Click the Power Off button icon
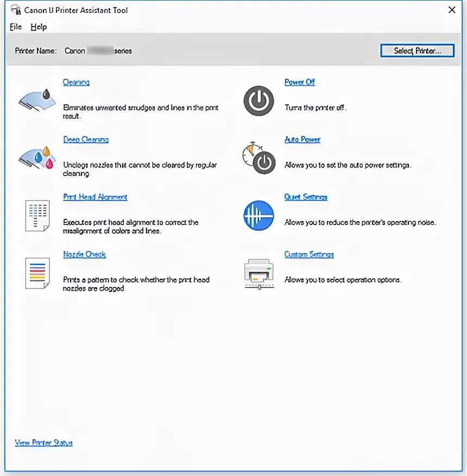 [x=259, y=101]
